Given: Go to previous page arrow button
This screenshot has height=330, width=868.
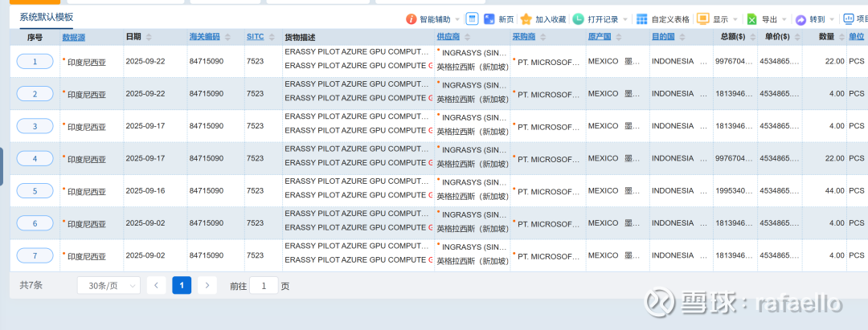Looking at the screenshot, I should pyautogui.click(x=156, y=285).
